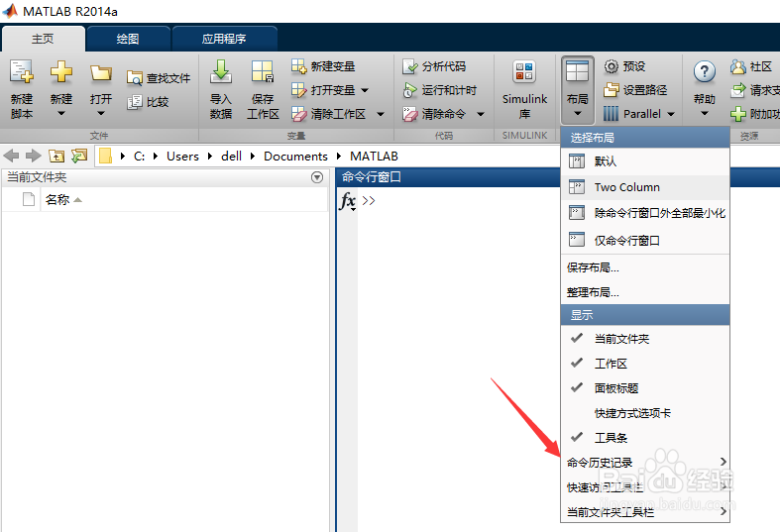
Task: Click the 分析代码 (Analyze Code) icon
Action: (x=410, y=66)
